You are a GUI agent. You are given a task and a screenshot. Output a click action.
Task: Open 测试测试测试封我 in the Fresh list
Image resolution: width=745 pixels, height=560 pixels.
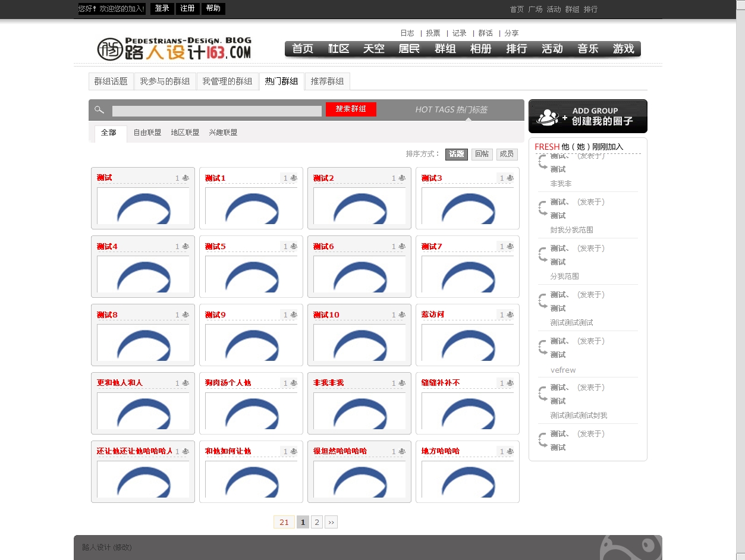tap(579, 416)
